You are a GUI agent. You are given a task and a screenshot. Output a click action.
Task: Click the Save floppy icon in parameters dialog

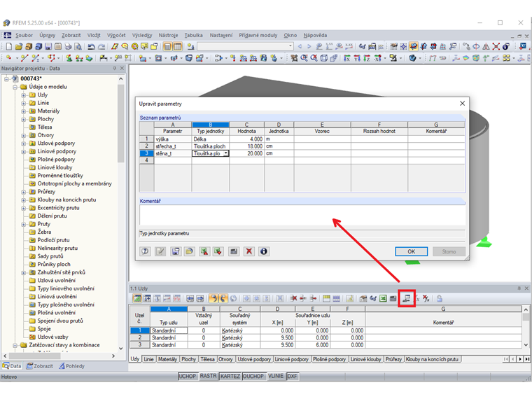[x=176, y=251]
